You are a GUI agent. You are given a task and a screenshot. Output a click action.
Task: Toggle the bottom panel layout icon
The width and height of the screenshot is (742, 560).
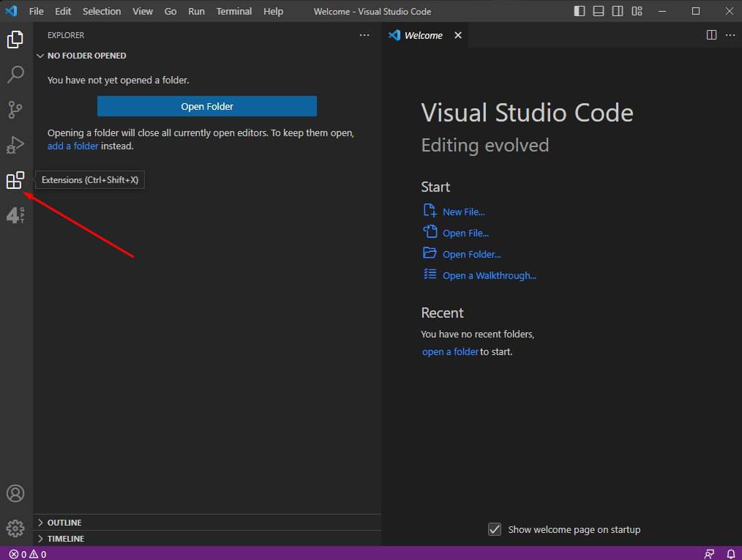point(598,11)
